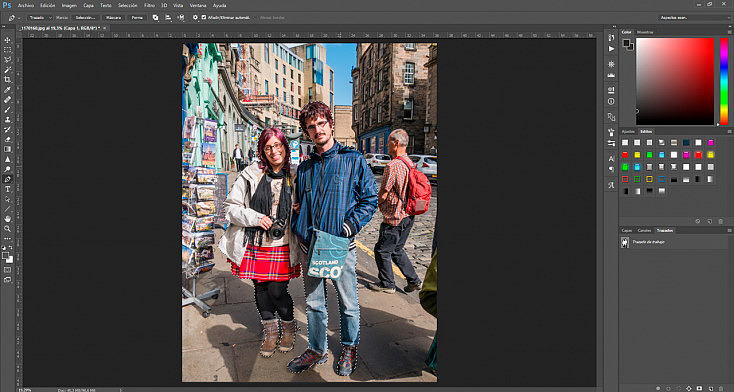Open the Character panel icon in dock
The image size is (734, 392).
coord(611,159)
